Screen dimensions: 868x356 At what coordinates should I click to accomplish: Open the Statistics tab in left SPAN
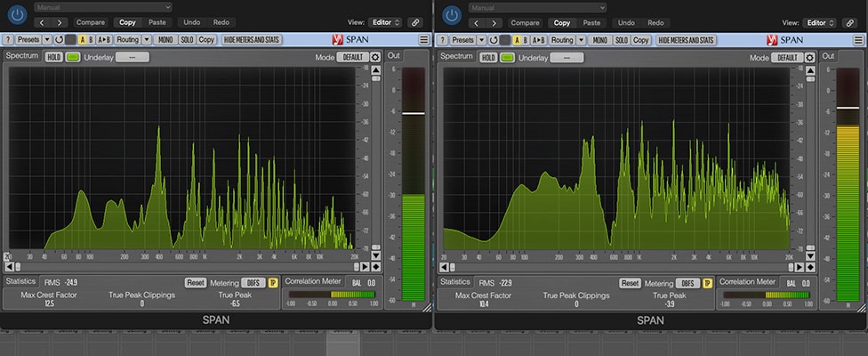20,281
